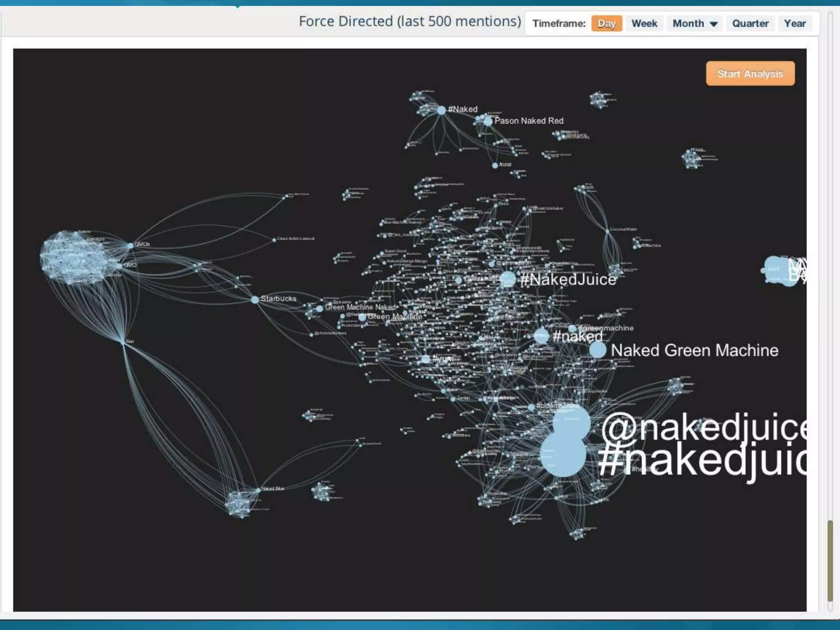The width and height of the screenshot is (840, 630).
Task: Click the Month timeframe label
Action: pyautogui.click(x=688, y=23)
